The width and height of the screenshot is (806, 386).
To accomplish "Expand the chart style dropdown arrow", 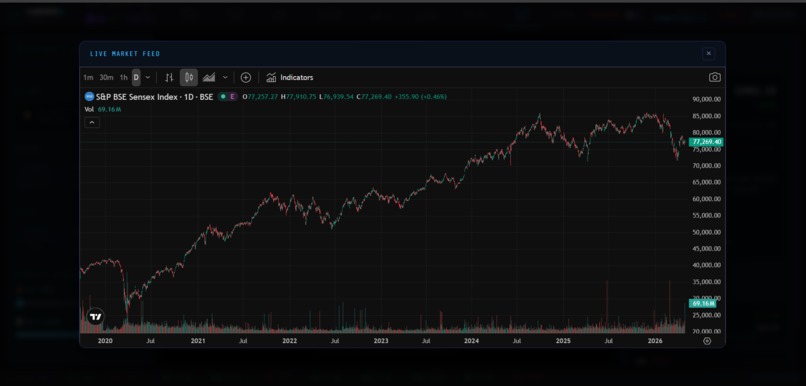I will [225, 78].
